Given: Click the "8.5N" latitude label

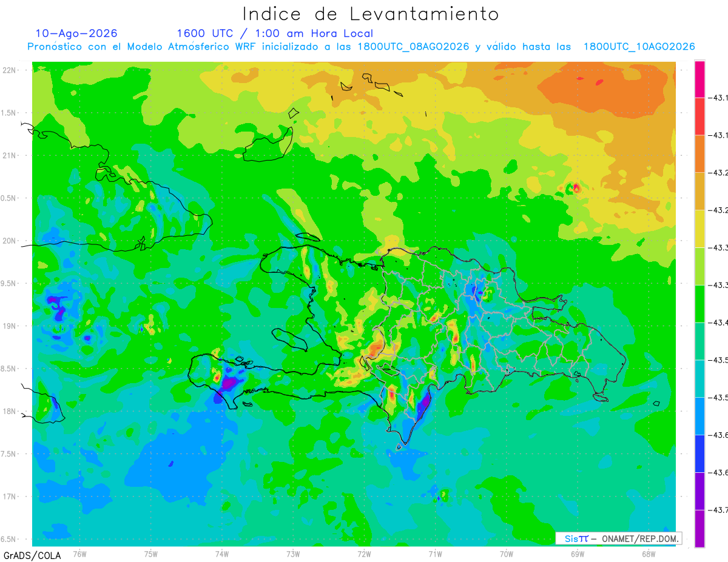Looking at the screenshot, I should [x=8, y=369].
